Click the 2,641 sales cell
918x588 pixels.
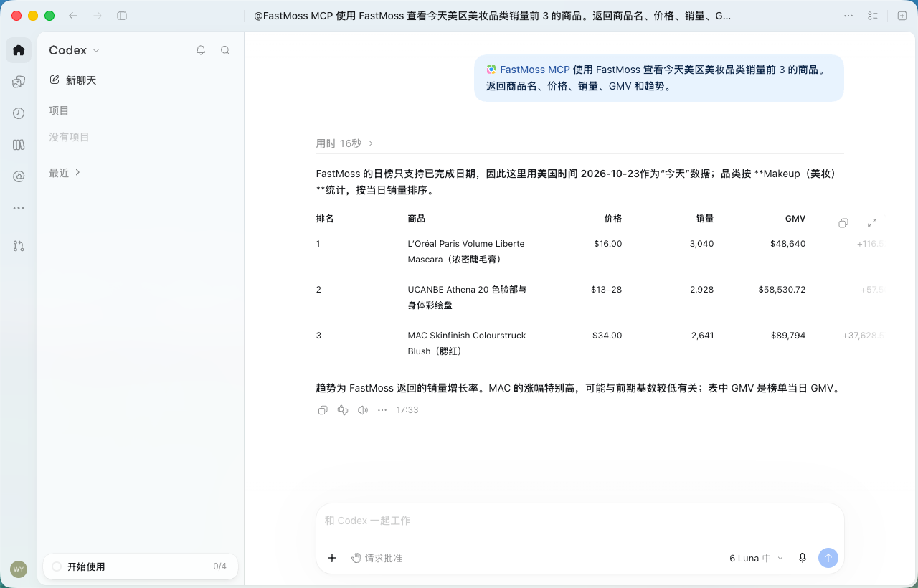coord(703,336)
